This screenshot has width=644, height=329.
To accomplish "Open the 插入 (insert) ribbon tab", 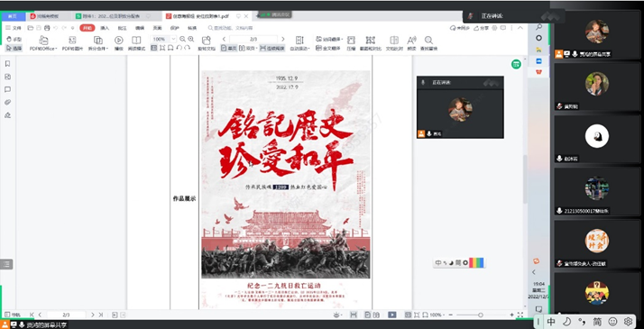I will [x=105, y=28].
